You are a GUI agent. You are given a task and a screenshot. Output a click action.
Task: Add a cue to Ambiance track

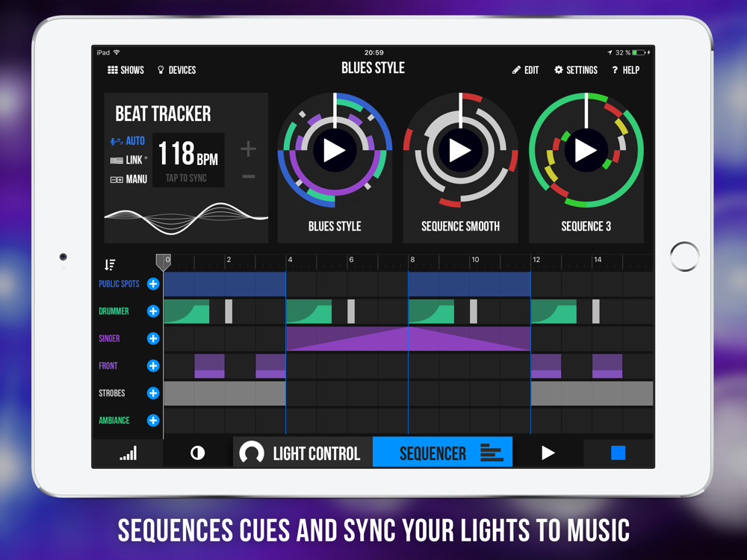click(x=153, y=420)
